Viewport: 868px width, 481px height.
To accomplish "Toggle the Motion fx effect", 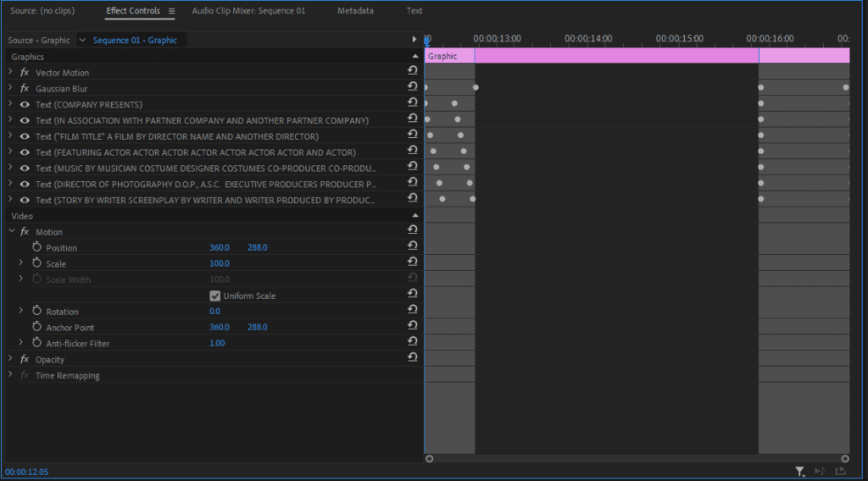I will click(25, 232).
